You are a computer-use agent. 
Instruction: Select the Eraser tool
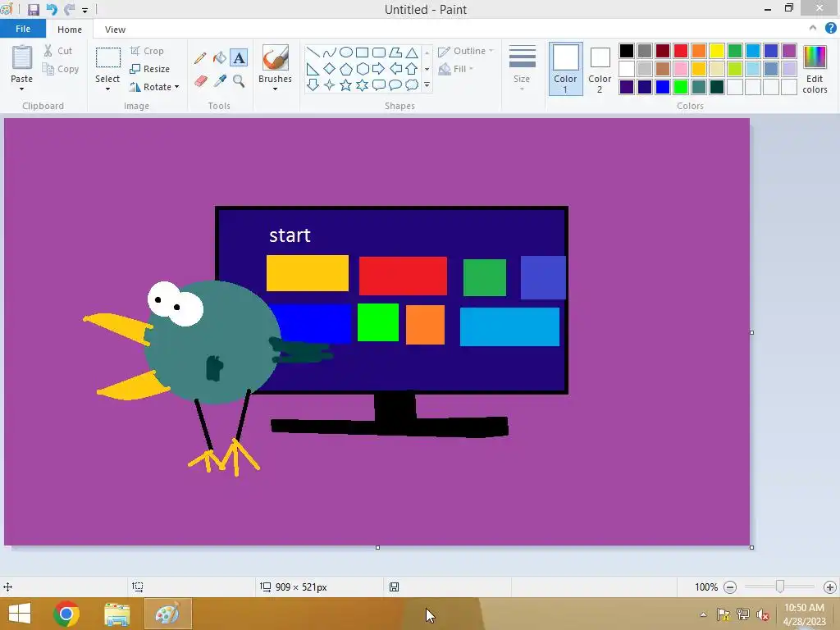(200, 81)
